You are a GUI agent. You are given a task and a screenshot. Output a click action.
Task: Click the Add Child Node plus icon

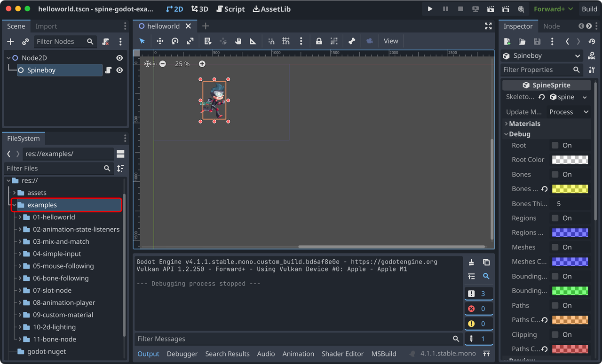click(10, 42)
